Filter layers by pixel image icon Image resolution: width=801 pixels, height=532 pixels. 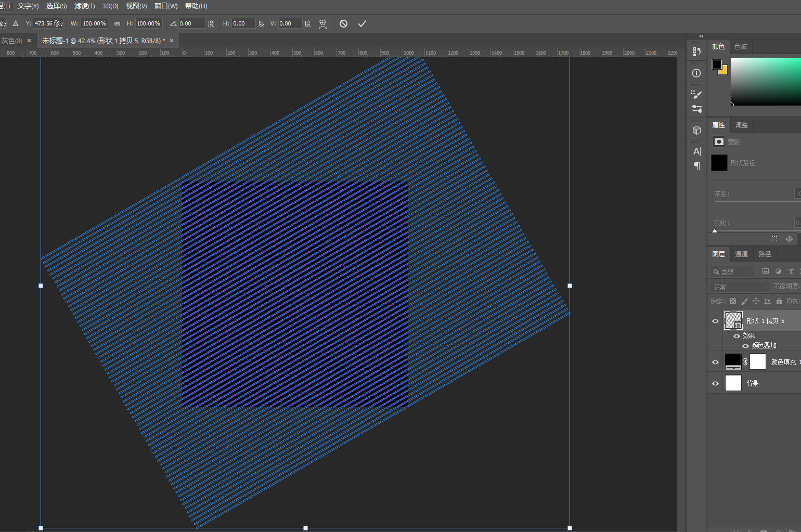click(765, 271)
